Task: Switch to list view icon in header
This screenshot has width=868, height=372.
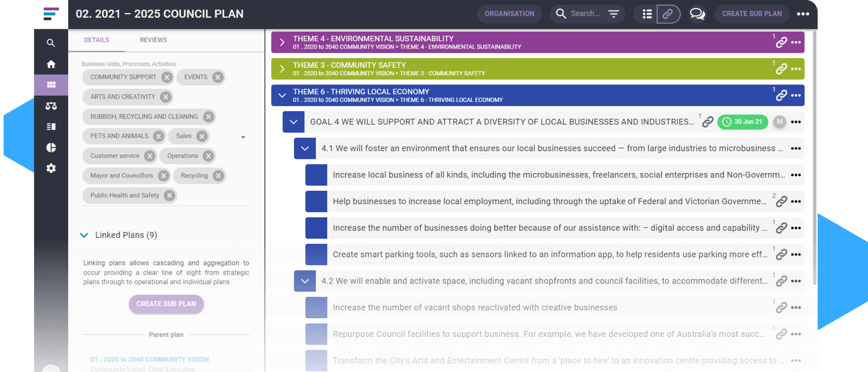Action: 647,14
